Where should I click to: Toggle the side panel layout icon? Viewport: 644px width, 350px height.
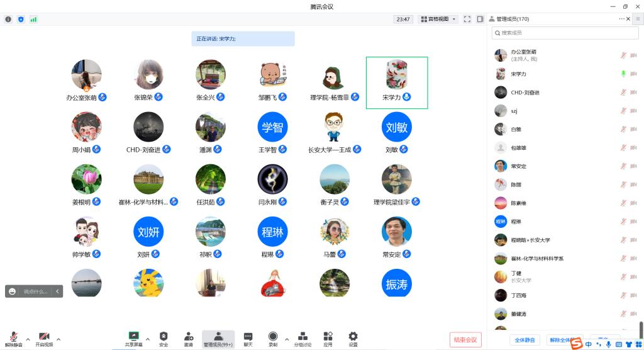click(x=480, y=20)
